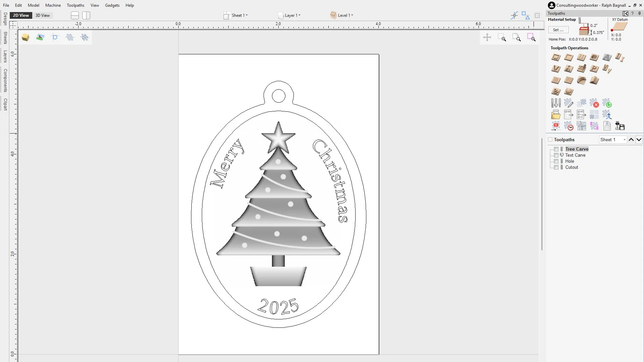This screenshot has height=362, width=644.
Task: Toggle all toolpaths visibility checkbox beside Toolpaths
Action: coord(550,140)
